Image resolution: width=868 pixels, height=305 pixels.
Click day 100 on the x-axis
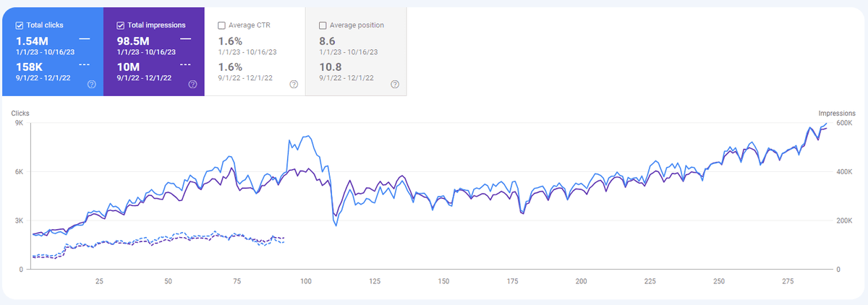(x=305, y=281)
